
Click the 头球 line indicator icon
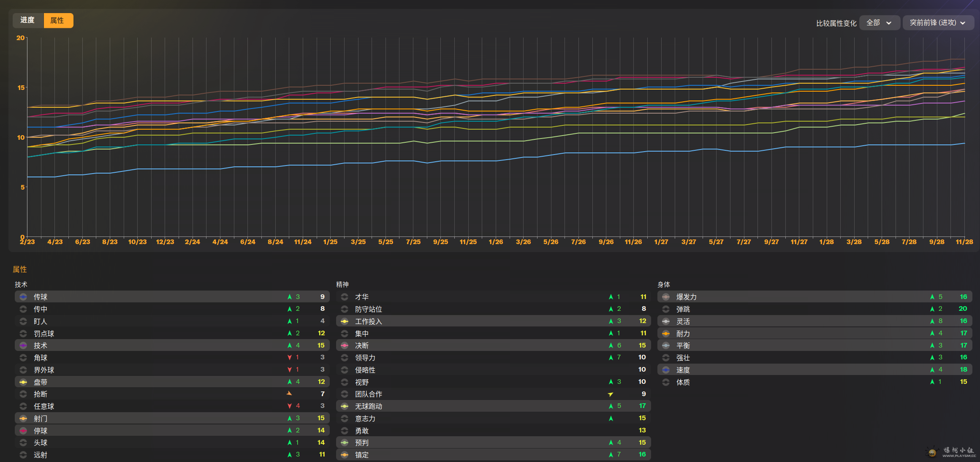(x=23, y=443)
